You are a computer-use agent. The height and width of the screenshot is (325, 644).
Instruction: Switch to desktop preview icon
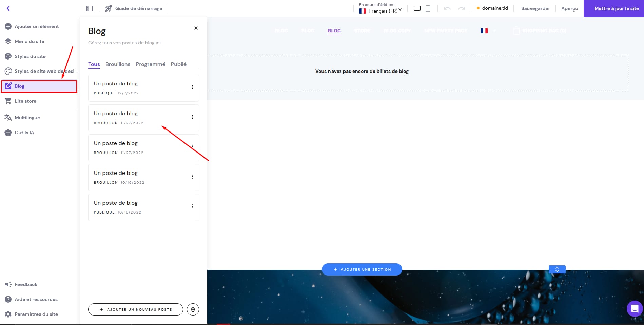tap(417, 8)
